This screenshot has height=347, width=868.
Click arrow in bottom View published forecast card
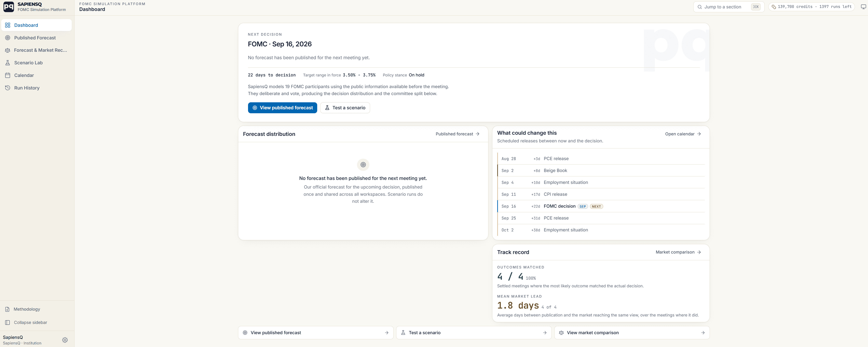[386, 333]
